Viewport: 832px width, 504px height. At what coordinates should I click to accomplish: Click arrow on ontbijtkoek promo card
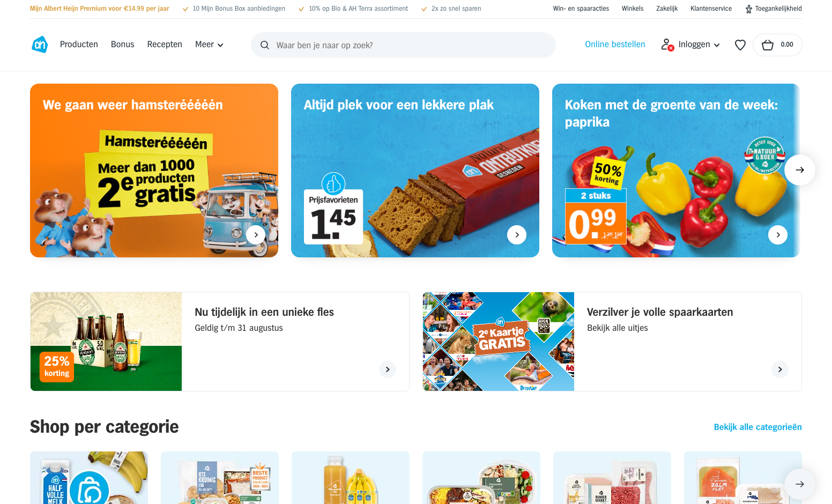click(x=517, y=235)
